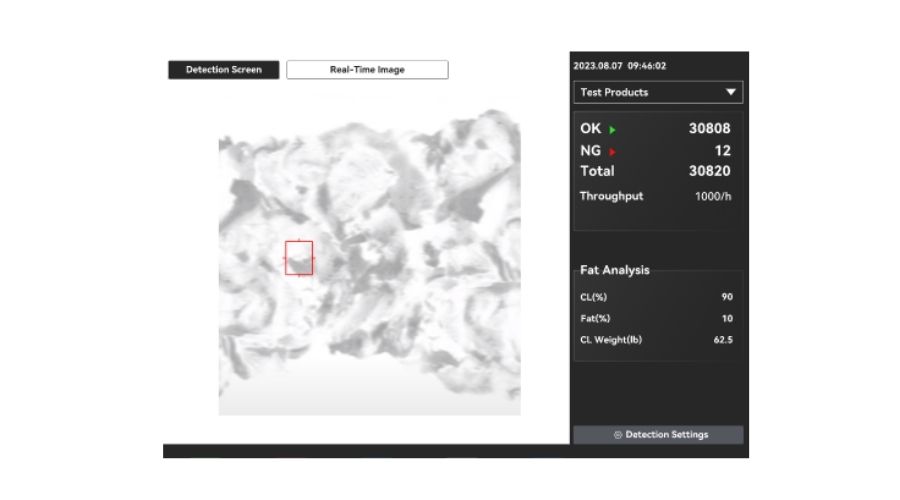Switch to the Detection Screen tab
The width and height of the screenshot is (900, 500).
(x=223, y=70)
